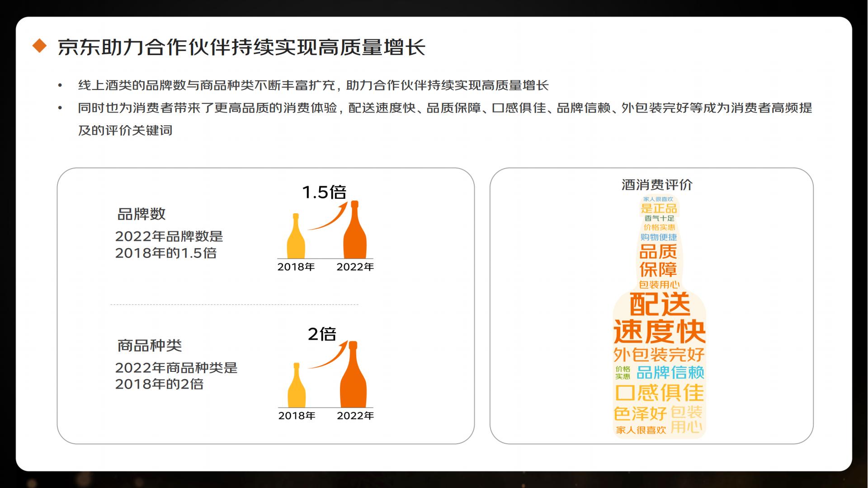
Task: Select the text 2022年商品种类是
Action: [x=176, y=368]
